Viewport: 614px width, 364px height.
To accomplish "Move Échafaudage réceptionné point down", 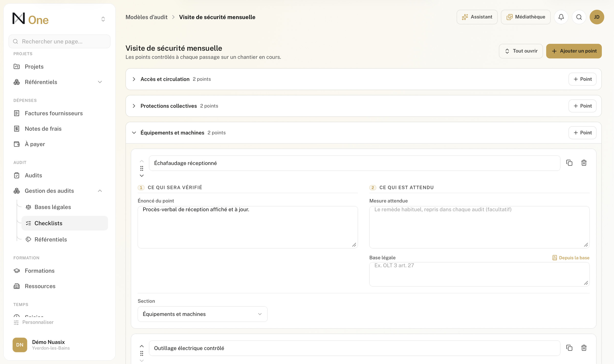I will click(x=142, y=176).
